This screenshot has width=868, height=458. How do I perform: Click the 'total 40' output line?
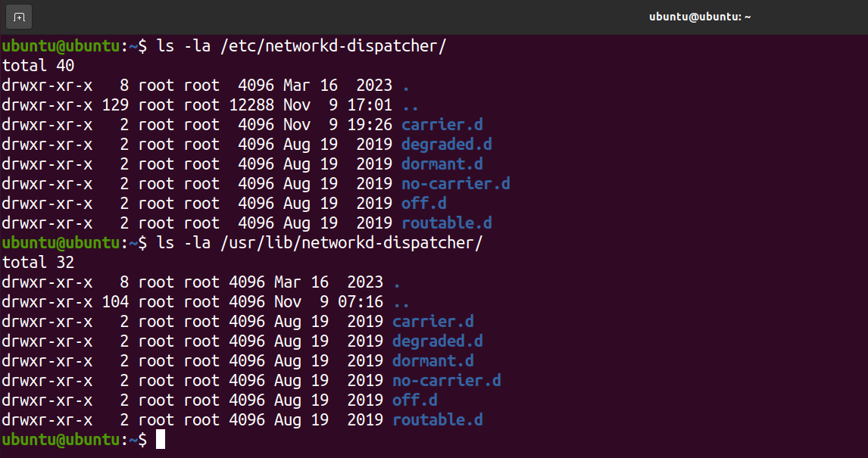click(x=38, y=66)
